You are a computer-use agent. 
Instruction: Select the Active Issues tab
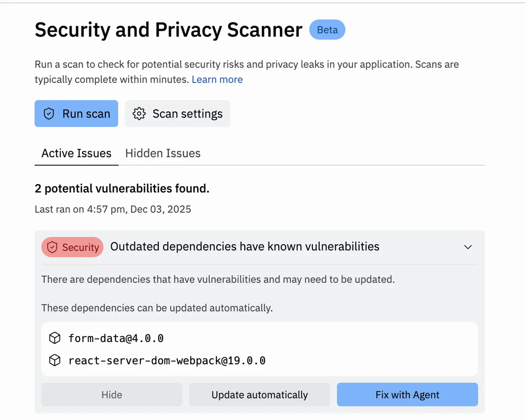[76, 153]
